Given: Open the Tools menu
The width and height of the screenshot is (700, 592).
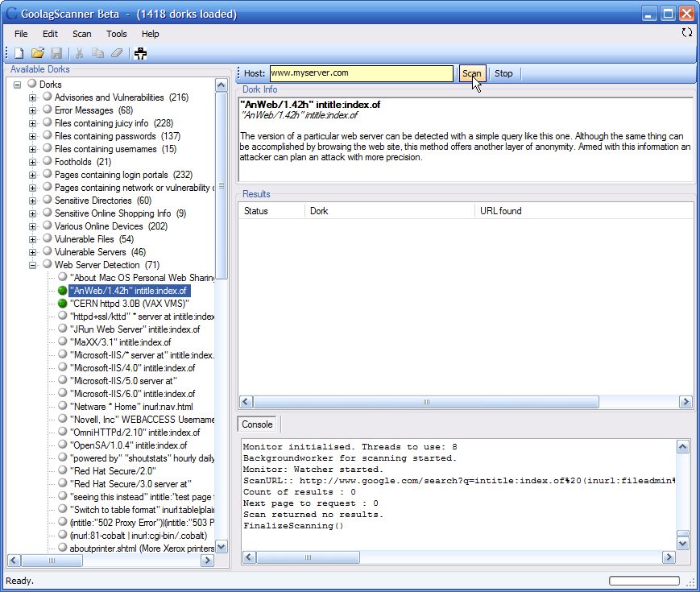Looking at the screenshot, I should click(x=117, y=34).
